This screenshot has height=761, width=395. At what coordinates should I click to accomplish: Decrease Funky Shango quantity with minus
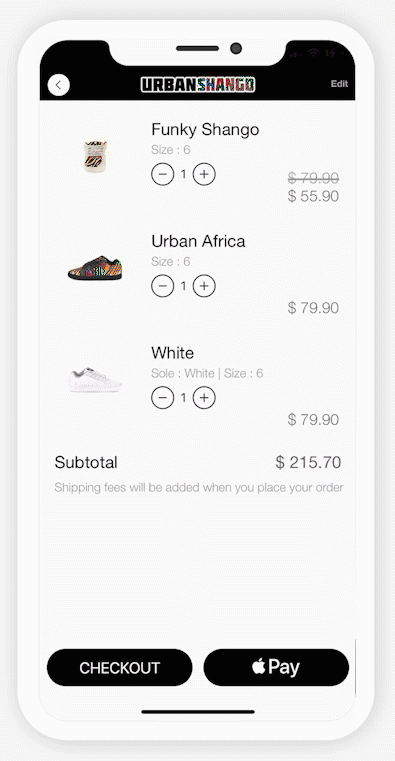163,174
